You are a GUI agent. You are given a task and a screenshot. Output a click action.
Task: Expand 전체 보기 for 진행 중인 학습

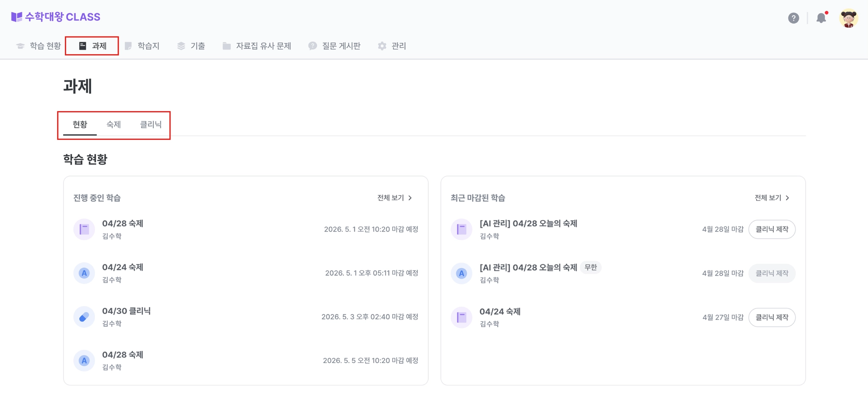pyautogui.click(x=395, y=198)
